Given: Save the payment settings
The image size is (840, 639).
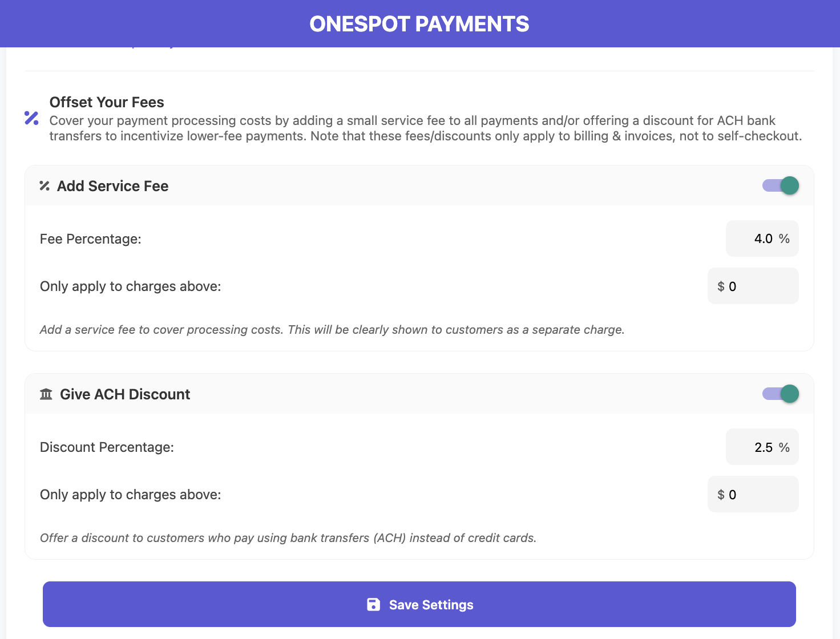Looking at the screenshot, I should click(419, 604).
